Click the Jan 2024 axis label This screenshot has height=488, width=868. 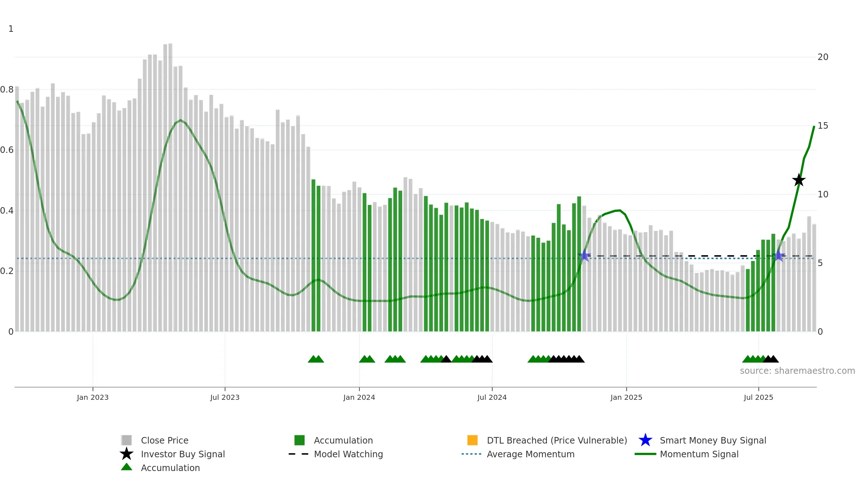pos(359,397)
